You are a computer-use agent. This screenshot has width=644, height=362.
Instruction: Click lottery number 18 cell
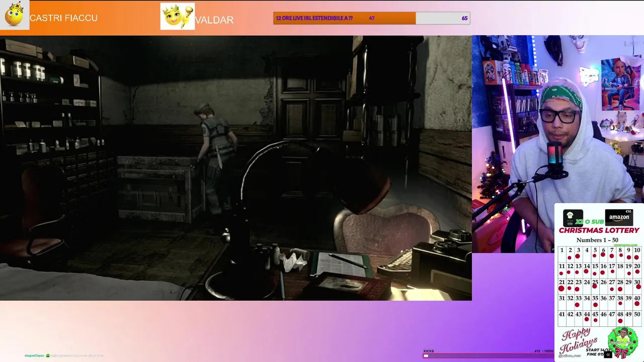coord(620,270)
